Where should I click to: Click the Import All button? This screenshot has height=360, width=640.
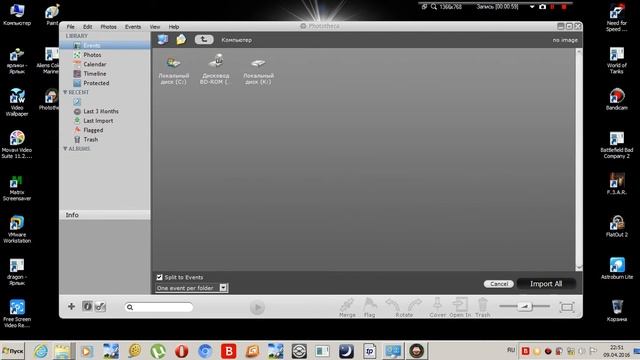(546, 284)
